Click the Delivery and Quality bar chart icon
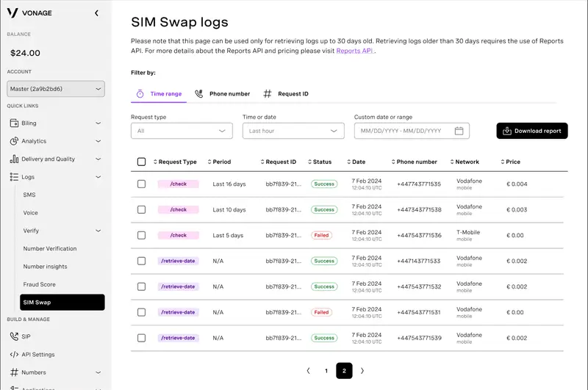The image size is (588, 390). (x=14, y=159)
